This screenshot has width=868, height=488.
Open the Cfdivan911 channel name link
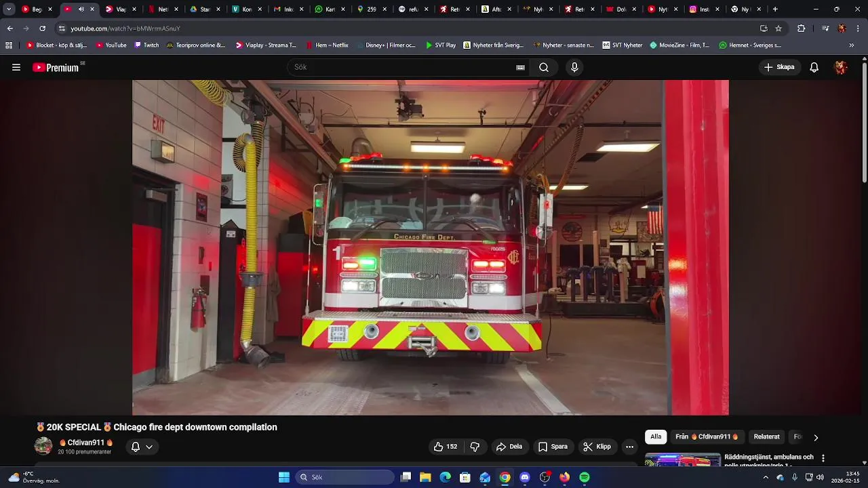[x=86, y=443]
